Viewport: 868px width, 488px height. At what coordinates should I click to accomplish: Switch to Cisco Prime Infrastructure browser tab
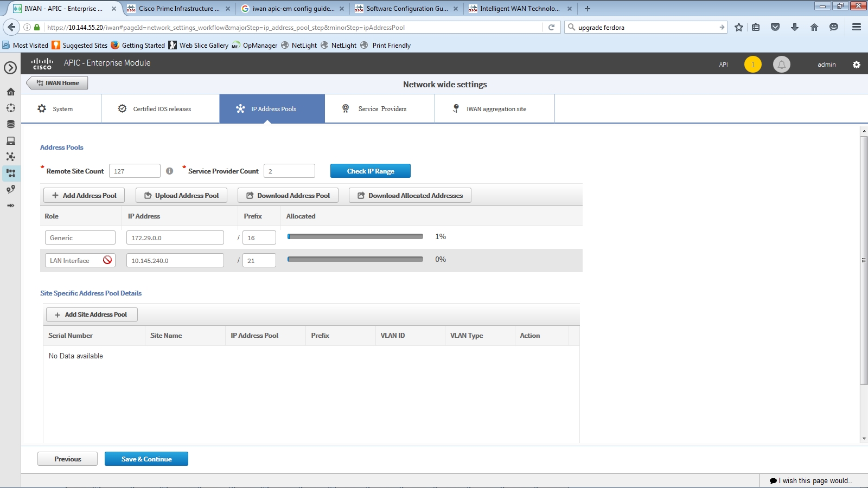[178, 9]
